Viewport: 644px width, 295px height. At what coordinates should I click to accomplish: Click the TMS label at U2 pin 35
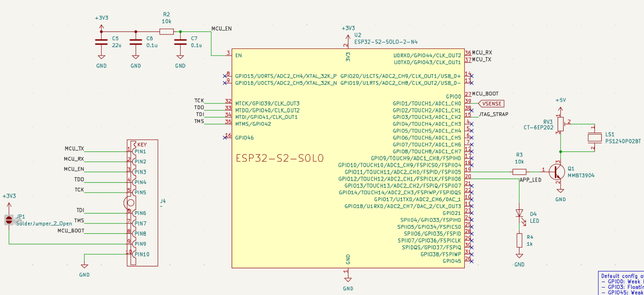(x=199, y=121)
